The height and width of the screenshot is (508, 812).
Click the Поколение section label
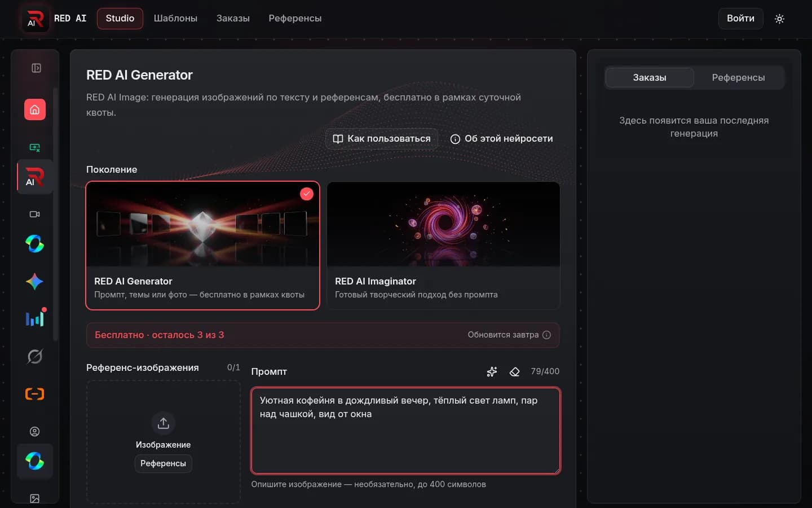(112, 169)
